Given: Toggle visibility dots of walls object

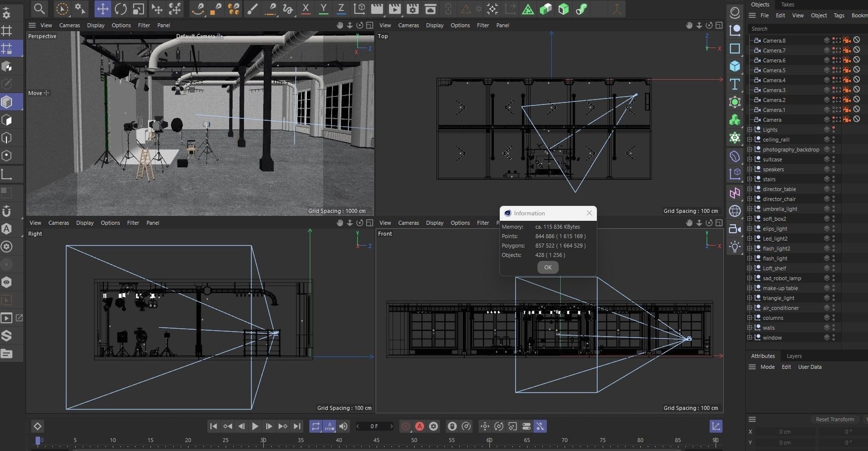Looking at the screenshot, I should tap(833, 328).
